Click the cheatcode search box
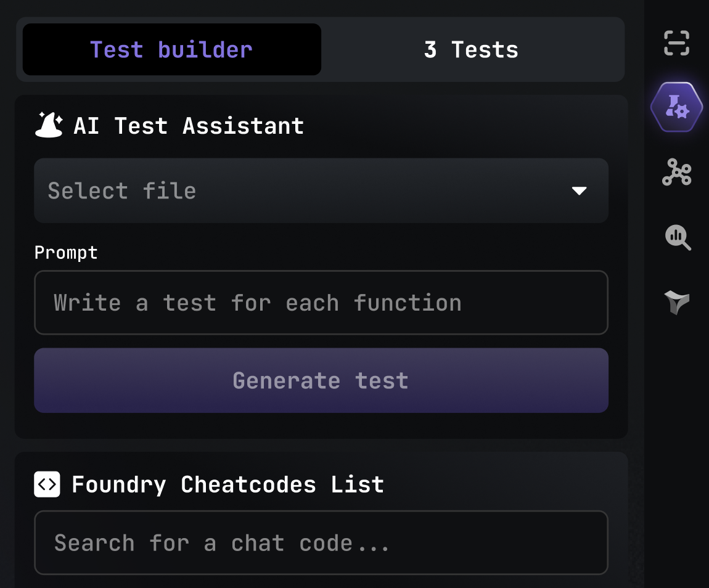 [x=321, y=542]
